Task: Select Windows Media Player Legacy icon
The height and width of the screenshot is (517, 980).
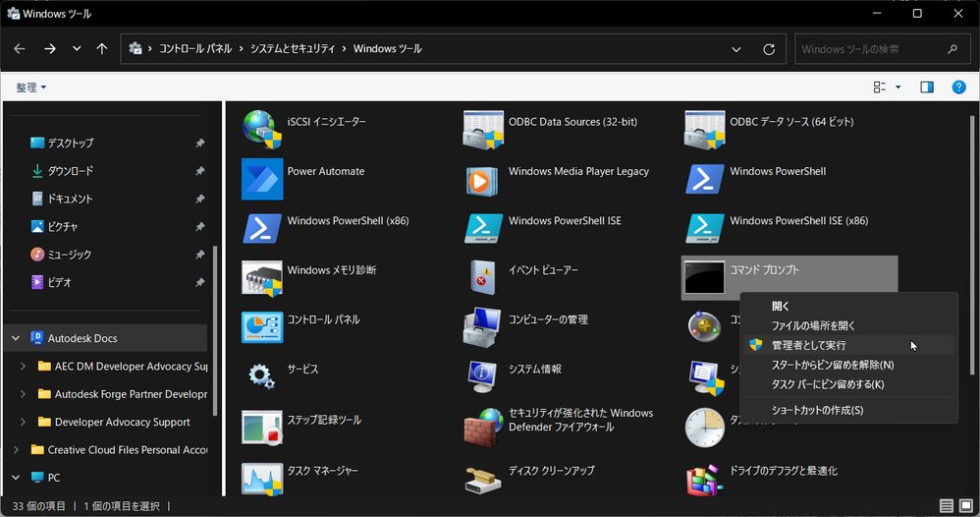Action: 482,180
